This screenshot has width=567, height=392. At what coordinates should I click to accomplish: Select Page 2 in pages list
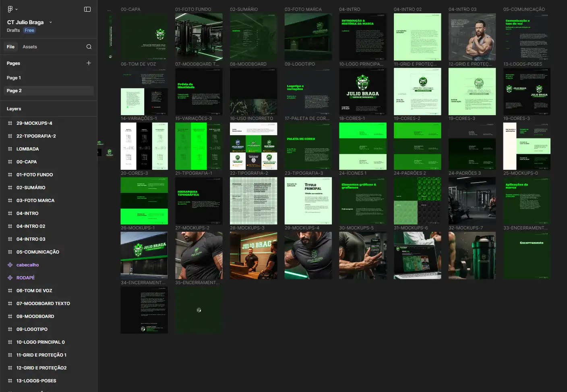coord(14,91)
